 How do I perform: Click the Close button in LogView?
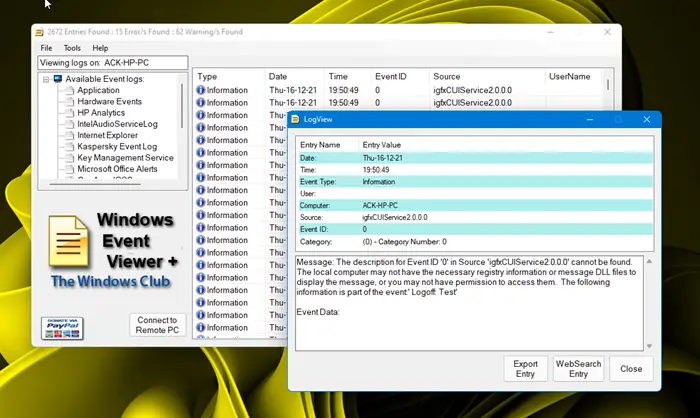pyautogui.click(x=631, y=369)
